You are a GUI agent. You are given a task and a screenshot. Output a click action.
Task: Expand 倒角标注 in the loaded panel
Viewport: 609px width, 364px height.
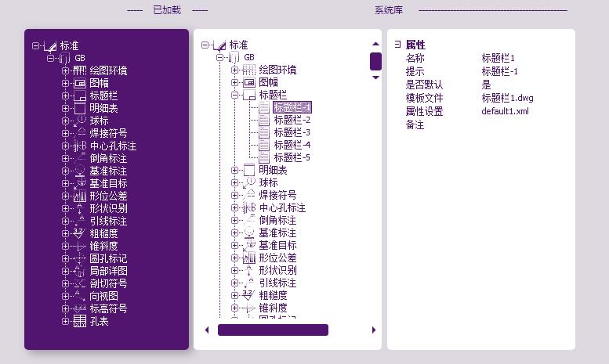coord(65,158)
